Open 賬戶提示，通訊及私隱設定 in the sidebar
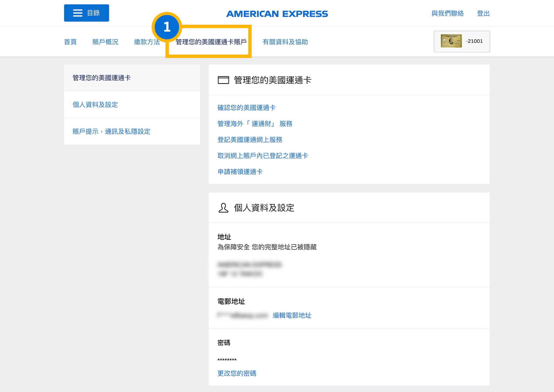Screen dimensions: 554x392 tap(112, 132)
